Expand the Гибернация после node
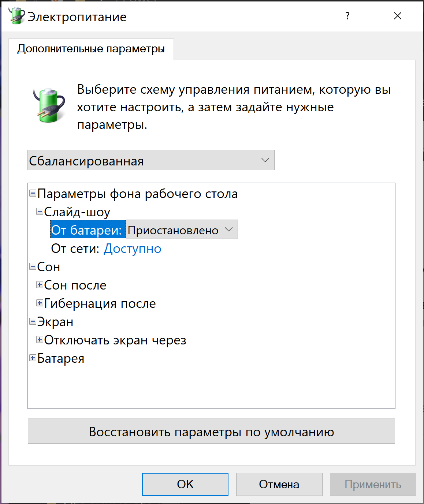424x504 pixels. coord(40,303)
